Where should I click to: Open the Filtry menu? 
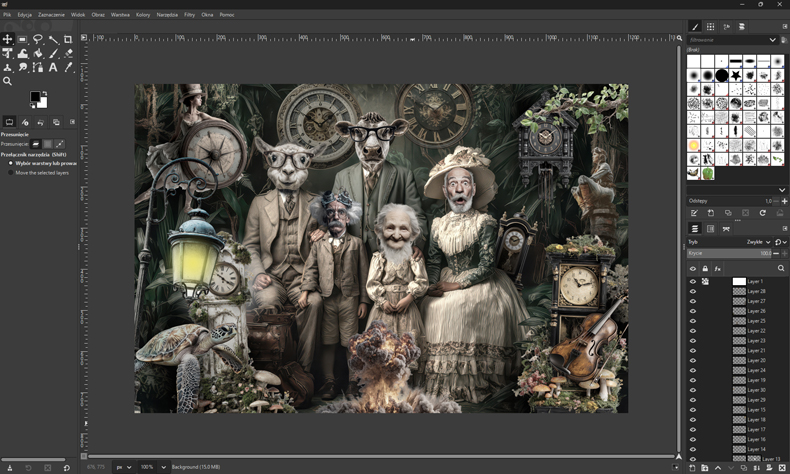coord(189,15)
